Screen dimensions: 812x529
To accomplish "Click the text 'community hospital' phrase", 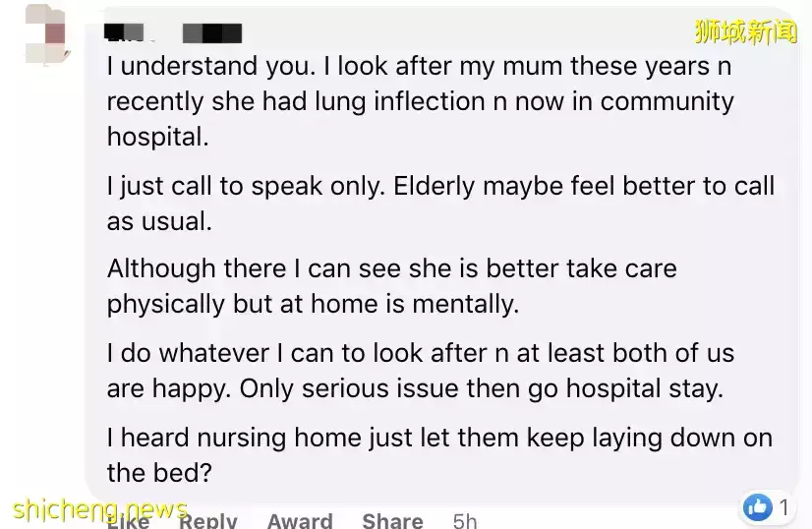I will click(667, 101).
